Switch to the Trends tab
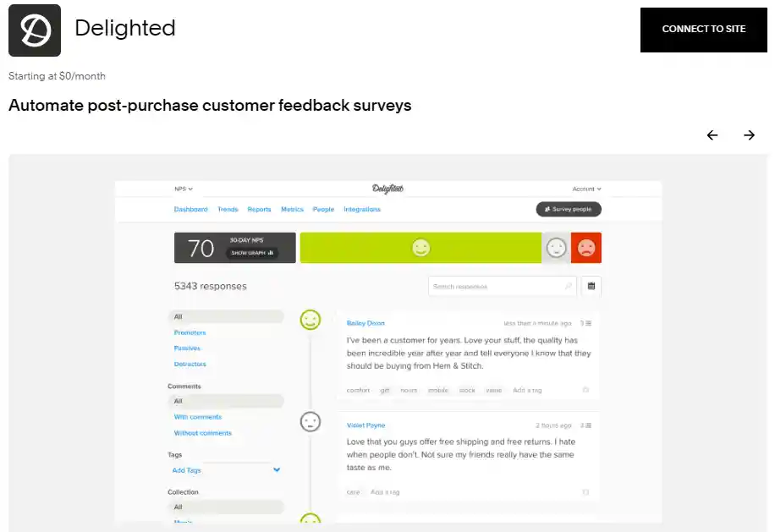Viewport: 775px width, 532px height. (228, 210)
